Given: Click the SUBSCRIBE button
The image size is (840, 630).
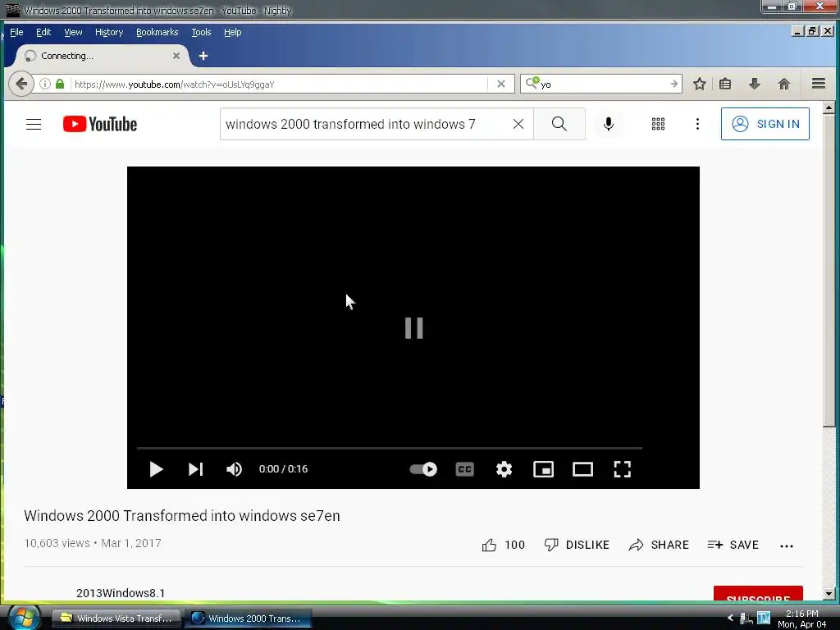Looking at the screenshot, I should [x=758, y=594].
